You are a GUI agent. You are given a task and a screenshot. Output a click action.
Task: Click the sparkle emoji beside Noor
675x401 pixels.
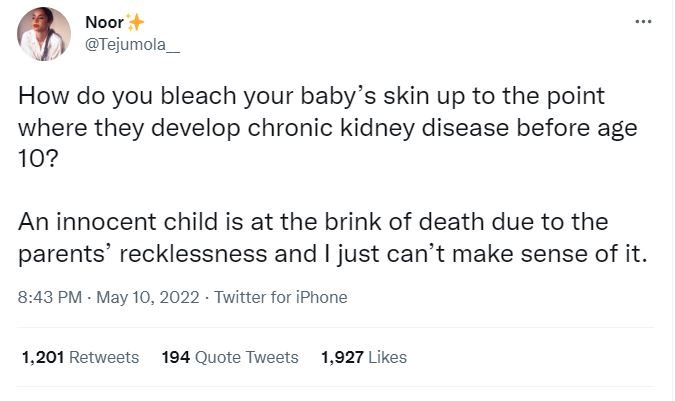click(x=134, y=21)
